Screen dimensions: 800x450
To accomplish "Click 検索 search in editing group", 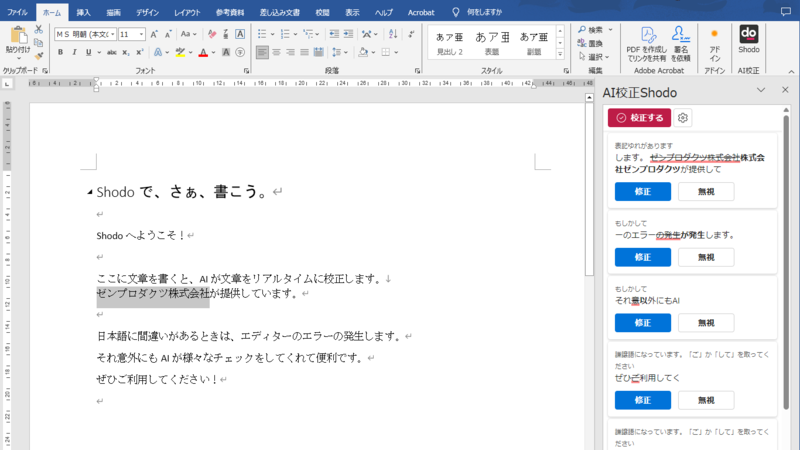I will (x=591, y=30).
